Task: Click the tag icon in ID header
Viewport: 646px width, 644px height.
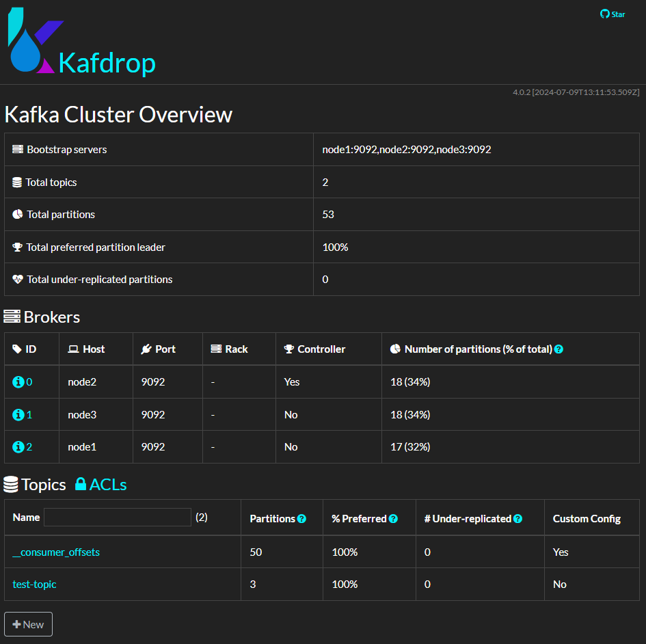Action: (x=17, y=349)
